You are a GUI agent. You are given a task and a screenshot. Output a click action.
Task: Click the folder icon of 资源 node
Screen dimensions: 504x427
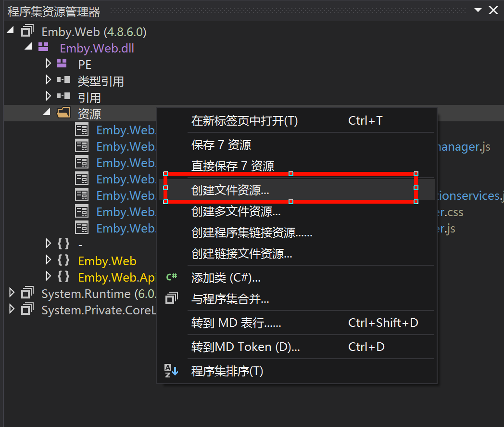pos(63,113)
